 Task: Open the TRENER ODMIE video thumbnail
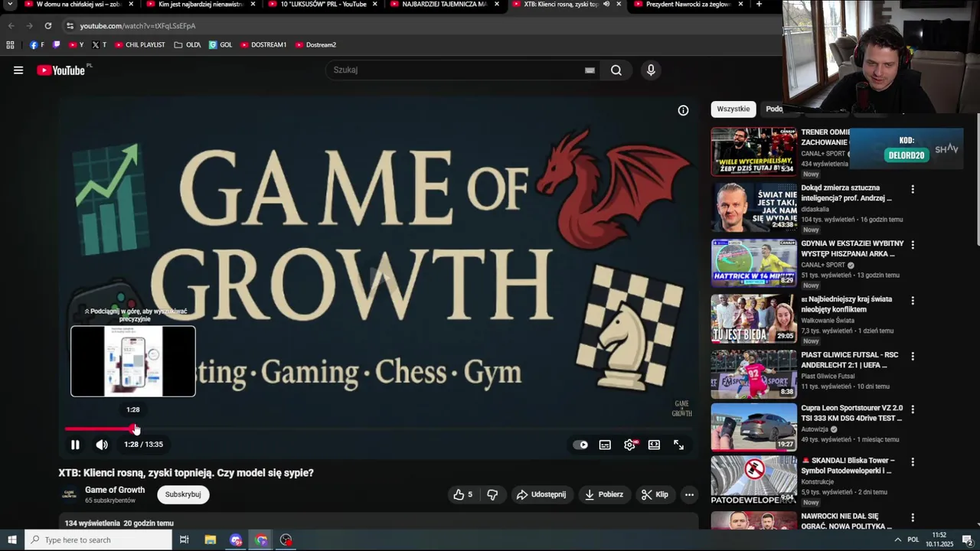(x=753, y=152)
